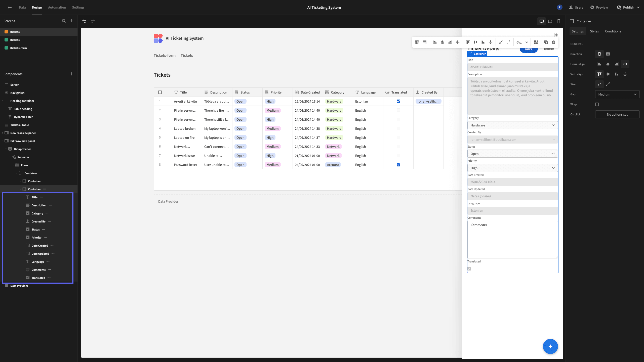Screen dimensions: 644x362
Task: Switch to tablet preview mode
Action: (550, 21)
